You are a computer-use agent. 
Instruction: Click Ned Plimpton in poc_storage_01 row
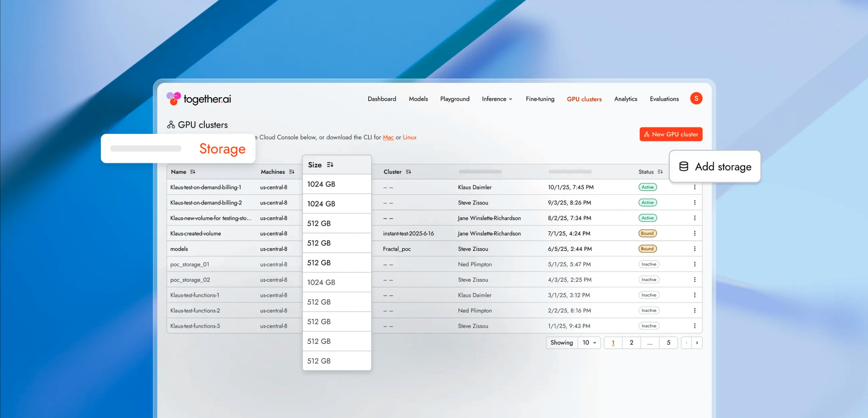pos(474,264)
